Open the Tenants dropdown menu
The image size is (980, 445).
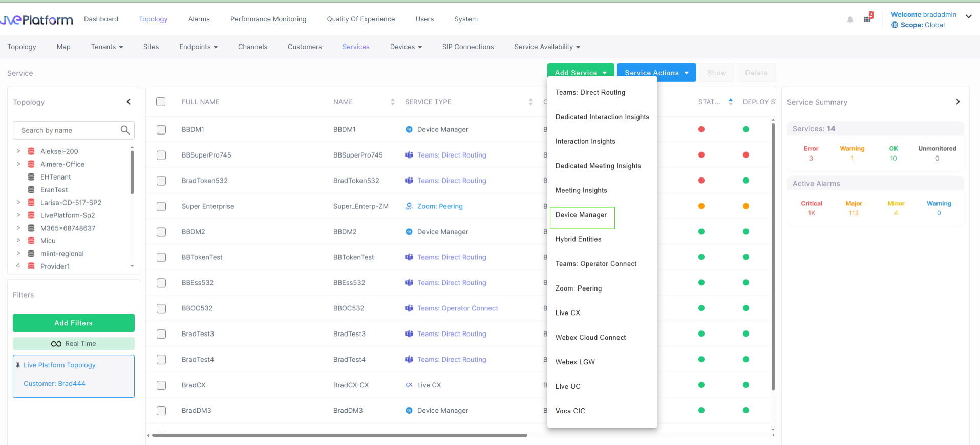point(106,47)
